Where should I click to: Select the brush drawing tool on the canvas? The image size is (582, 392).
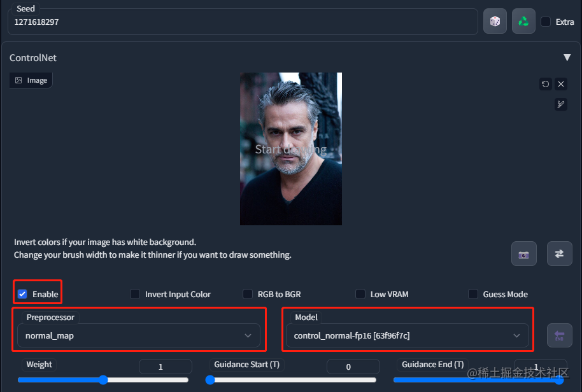(x=560, y=104)
